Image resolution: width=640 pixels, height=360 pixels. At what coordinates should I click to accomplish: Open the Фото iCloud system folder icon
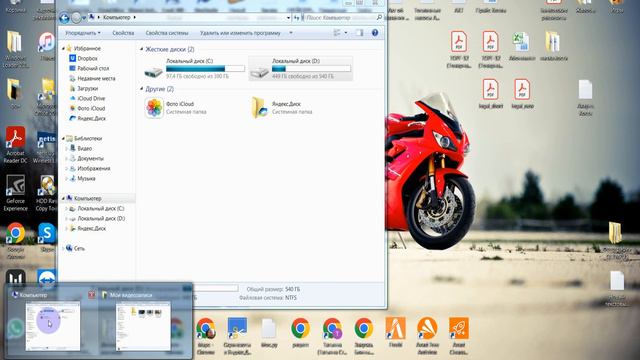154,108
